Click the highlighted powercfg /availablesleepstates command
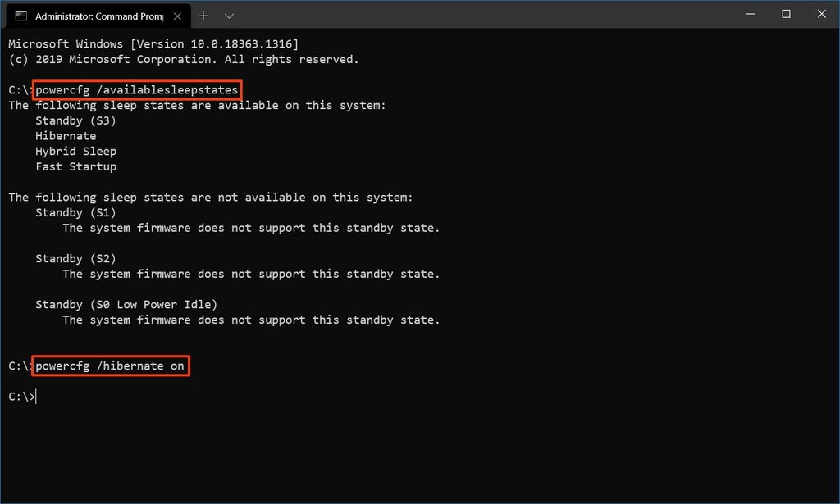This screenshot has width=840, height=504. pyautogui.click(x=135, y=89)
